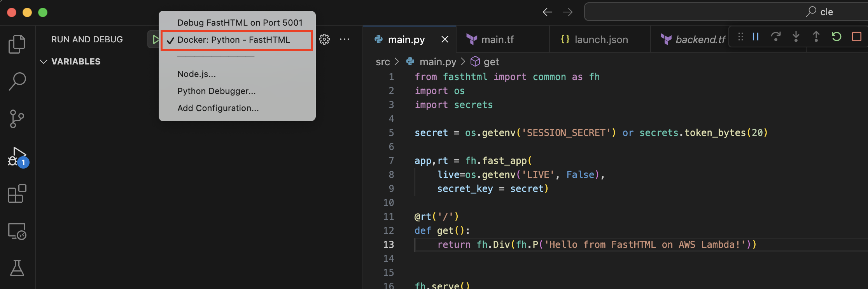Image resolution: width=868 pixels, height=289 pixels.
Task: Open the Remote Explorer view
Action: point(17,231)
